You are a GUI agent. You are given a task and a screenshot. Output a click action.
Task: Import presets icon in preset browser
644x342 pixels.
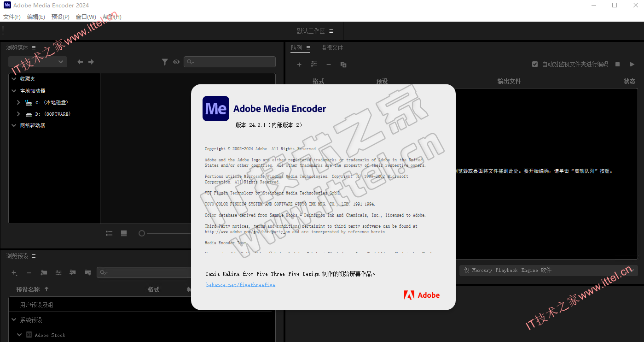click(x=73, y=273)
